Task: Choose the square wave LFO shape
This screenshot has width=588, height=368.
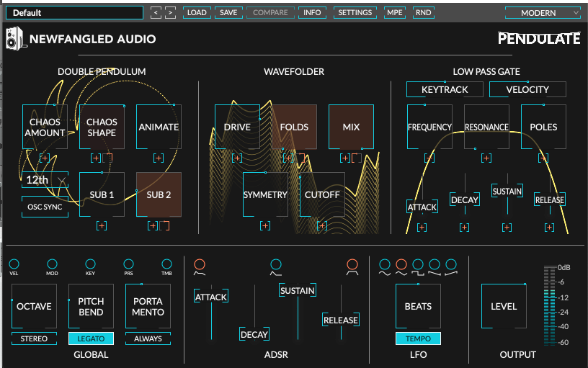Action: point(418,264)
